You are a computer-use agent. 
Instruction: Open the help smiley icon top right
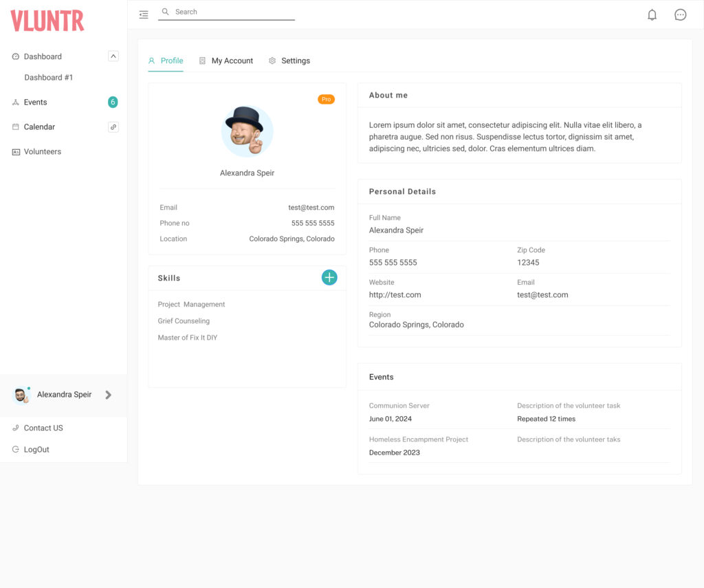(680, 14)
